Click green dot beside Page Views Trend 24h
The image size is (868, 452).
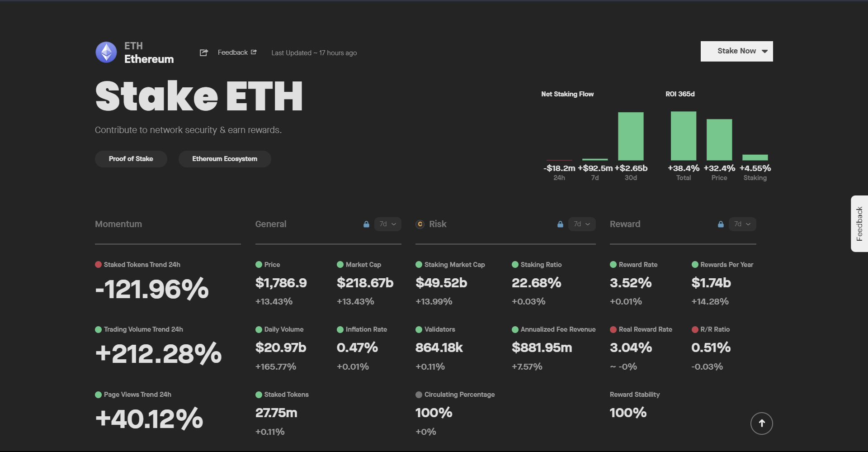pos(98,395)
